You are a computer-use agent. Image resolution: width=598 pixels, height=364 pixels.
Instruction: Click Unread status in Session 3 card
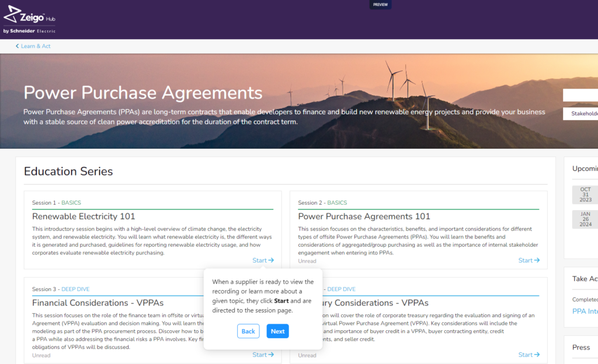(41, 356)
